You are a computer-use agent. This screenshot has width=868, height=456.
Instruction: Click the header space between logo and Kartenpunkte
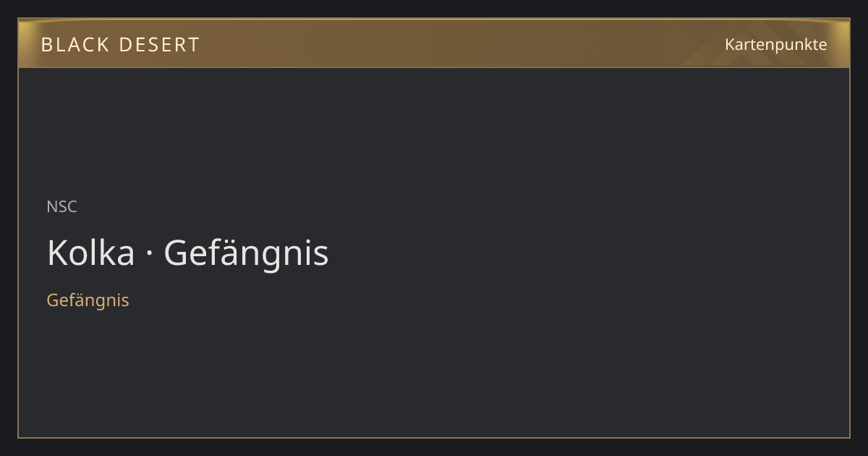point(463,43)
